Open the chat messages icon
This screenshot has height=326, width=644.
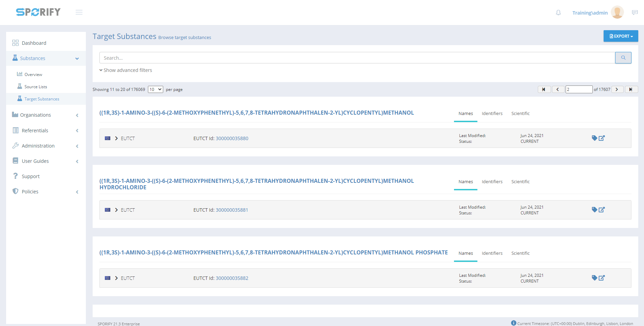point(634,13)
